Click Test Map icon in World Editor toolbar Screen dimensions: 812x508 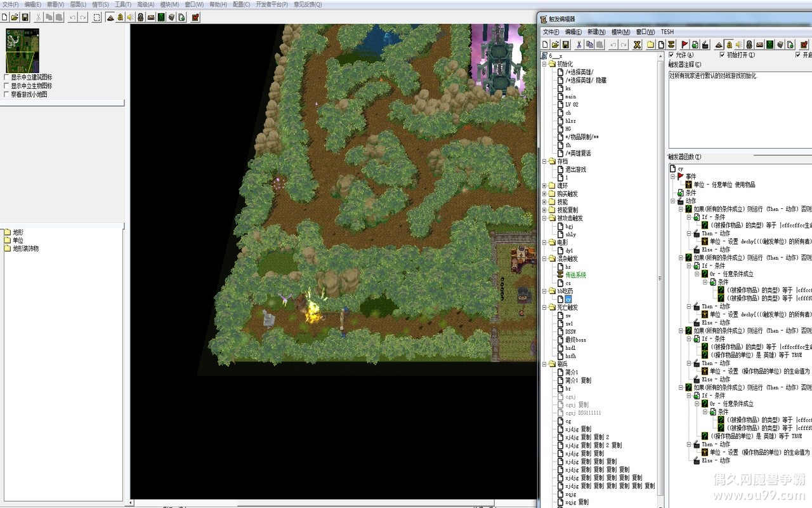click(195, 17)
